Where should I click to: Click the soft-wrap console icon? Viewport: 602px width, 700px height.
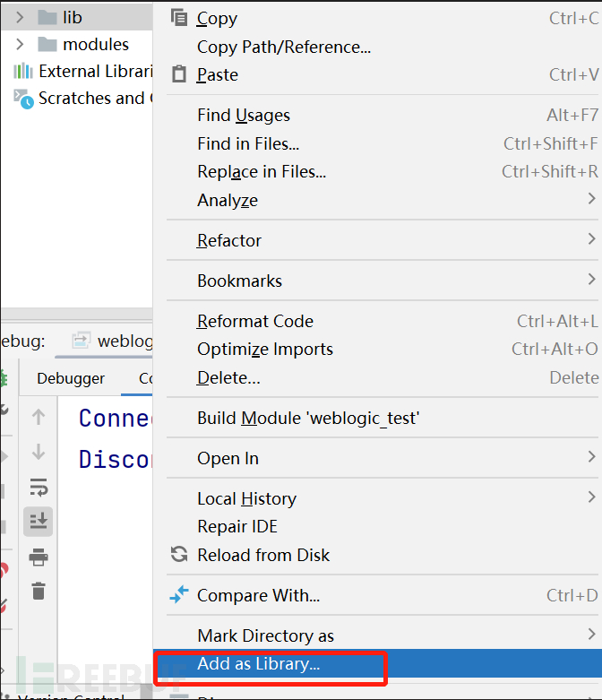(39, 487)
